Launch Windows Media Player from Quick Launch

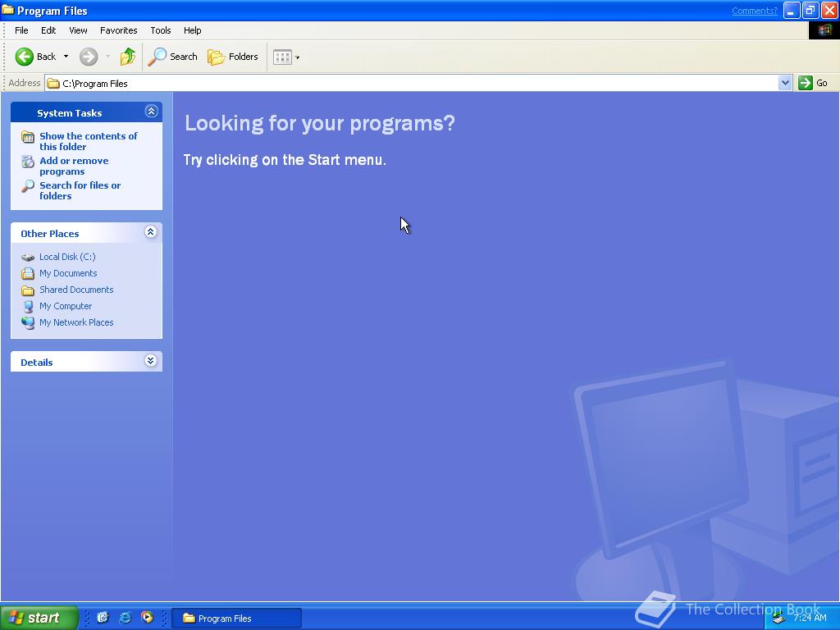pos(147,618)
